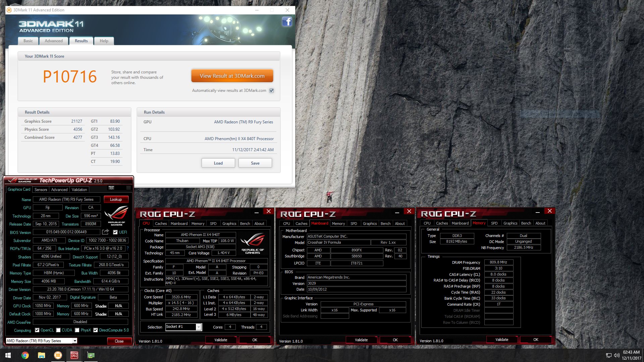Click the network icon in system tray

pos(608,355)
